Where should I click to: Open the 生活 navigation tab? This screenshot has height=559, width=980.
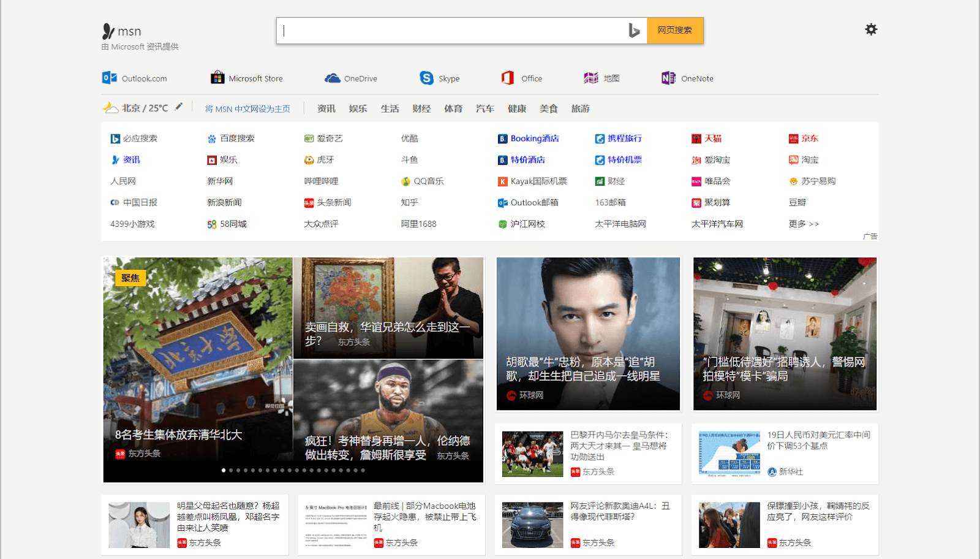pyautogui.click(x=390, y=108)
